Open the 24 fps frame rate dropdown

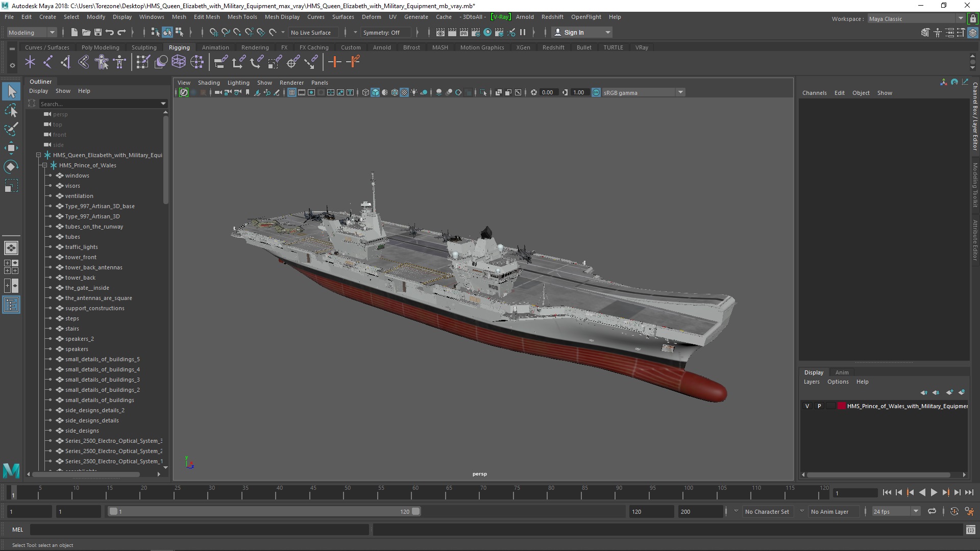pyautogui.click(x=896, y=511)
